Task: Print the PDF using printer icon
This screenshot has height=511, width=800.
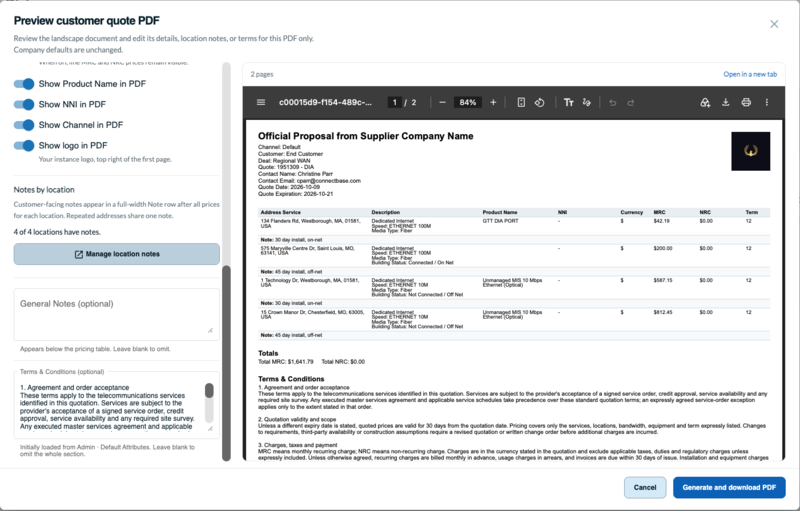Action: tap(746, 103)
